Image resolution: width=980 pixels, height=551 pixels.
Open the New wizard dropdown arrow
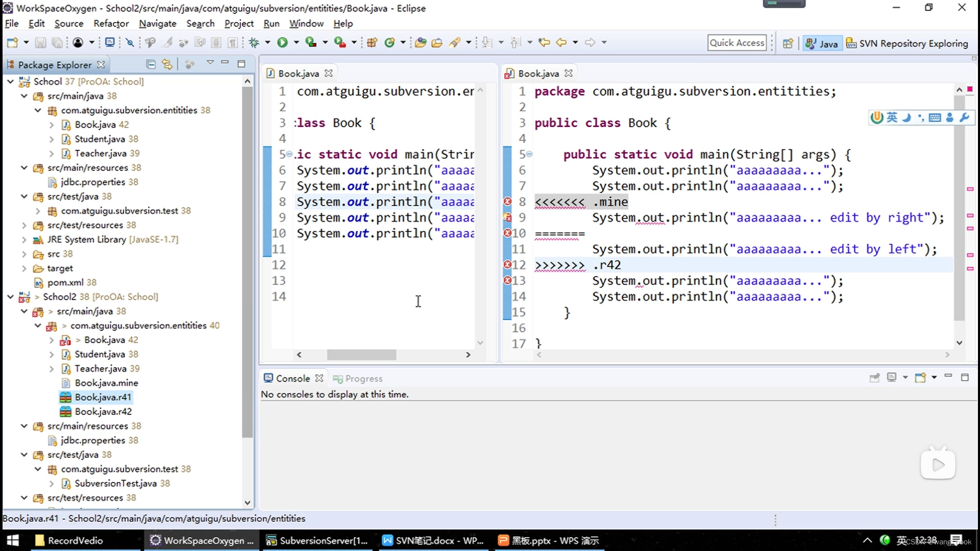(26, 42)
